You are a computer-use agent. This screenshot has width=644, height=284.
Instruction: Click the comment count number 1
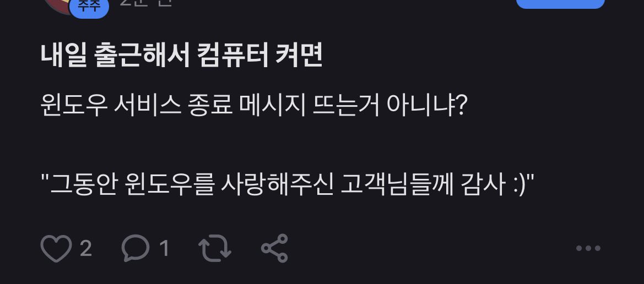pyautogui.click(x=164, y=248)
